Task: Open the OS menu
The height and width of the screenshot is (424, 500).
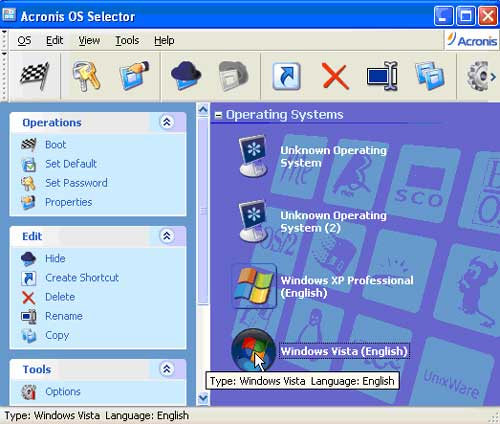Action: pyautogui.click(x=24, y=40)
